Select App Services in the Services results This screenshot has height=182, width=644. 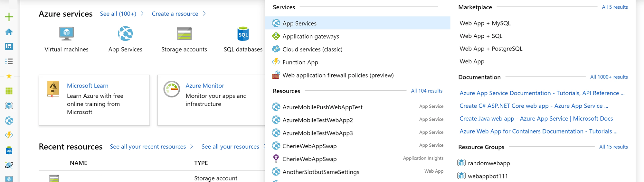tap(357, 23)
